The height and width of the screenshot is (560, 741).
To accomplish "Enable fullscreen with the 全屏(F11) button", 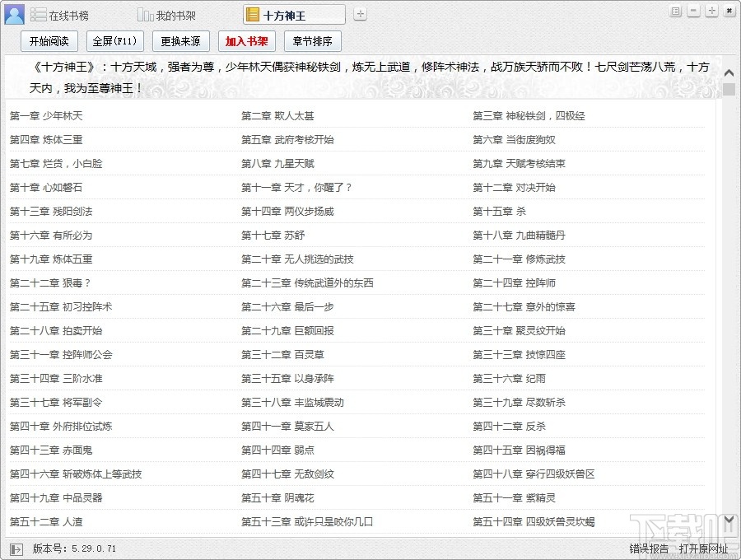I will (114, 41).
